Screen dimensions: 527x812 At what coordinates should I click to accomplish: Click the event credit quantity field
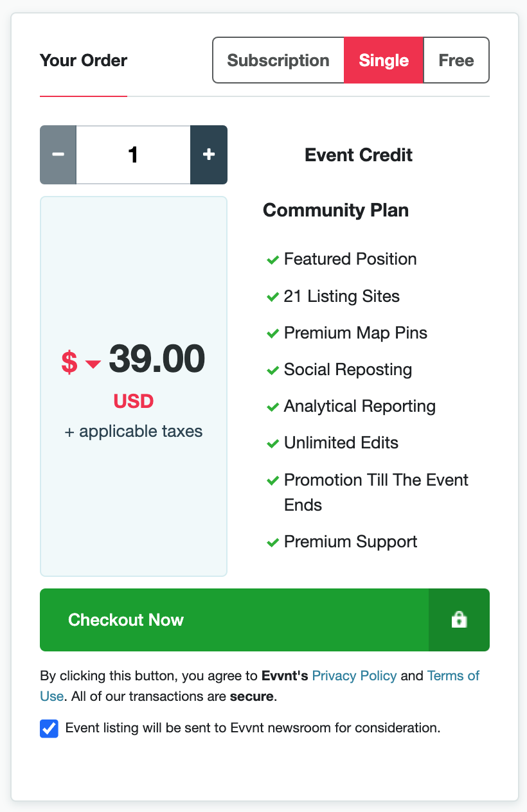133,155
